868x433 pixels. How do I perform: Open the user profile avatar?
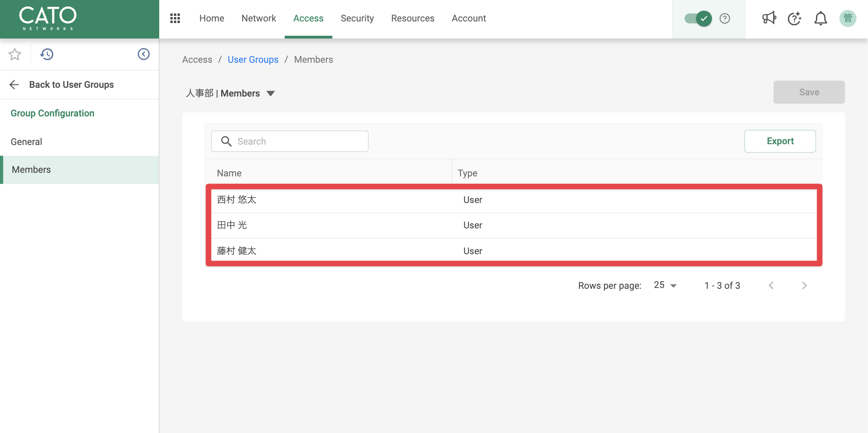coord(848,18)
